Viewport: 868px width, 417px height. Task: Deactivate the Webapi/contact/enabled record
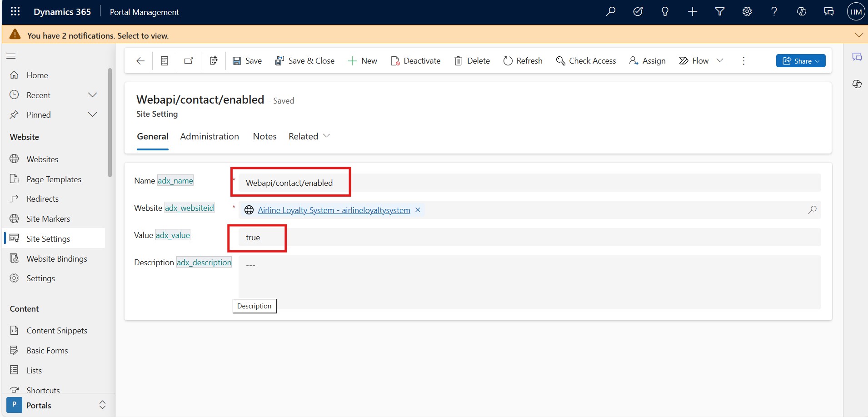point(416,60)
